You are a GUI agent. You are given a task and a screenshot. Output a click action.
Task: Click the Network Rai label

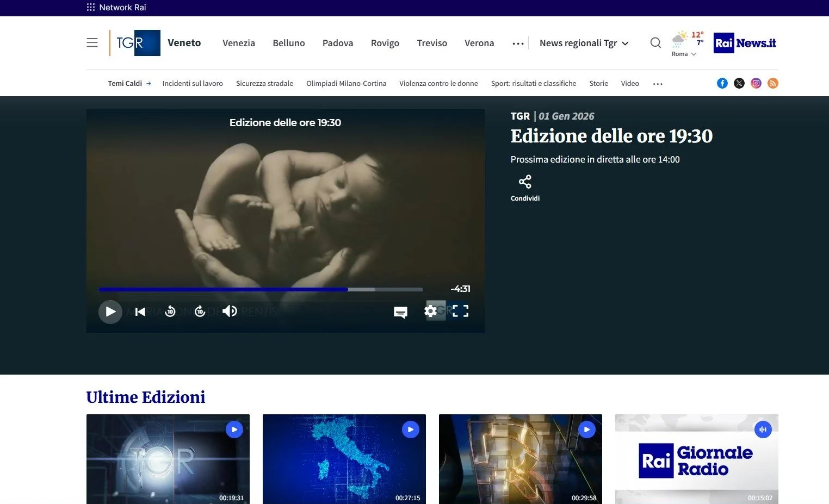tap(122, 8)
